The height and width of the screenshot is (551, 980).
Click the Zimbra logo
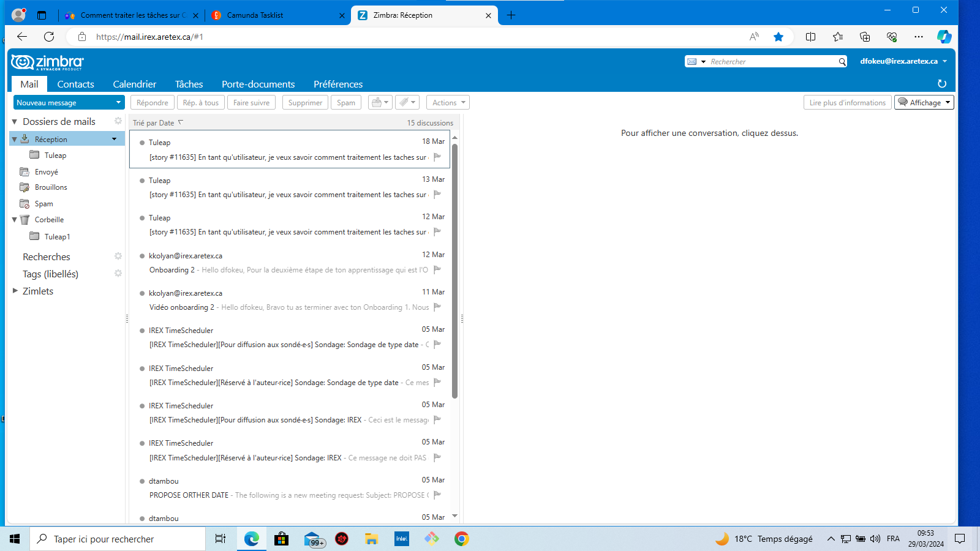[47, 62]
